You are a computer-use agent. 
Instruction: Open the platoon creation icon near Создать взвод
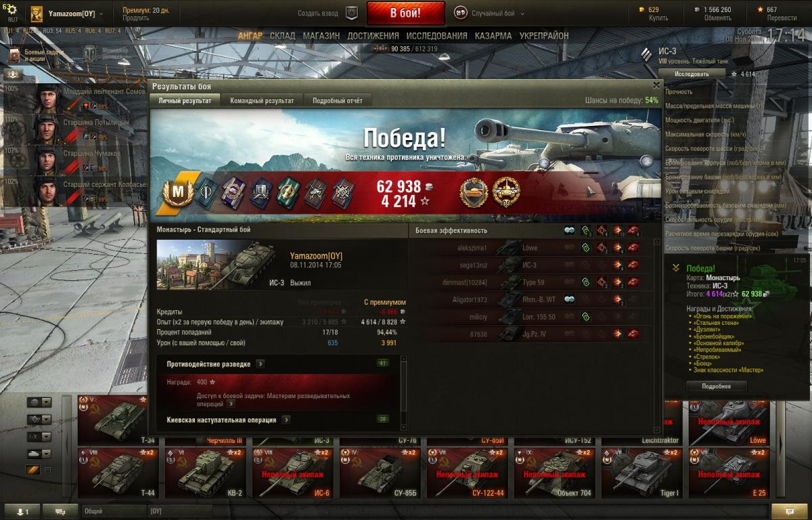(x=351, y=13)
